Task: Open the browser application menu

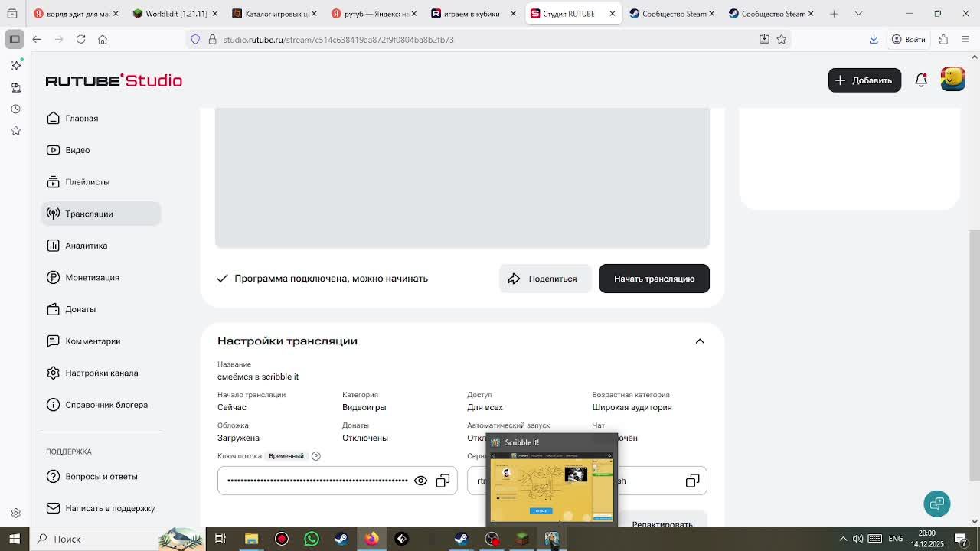Action: pyautogui.click(x=965, y=39)
